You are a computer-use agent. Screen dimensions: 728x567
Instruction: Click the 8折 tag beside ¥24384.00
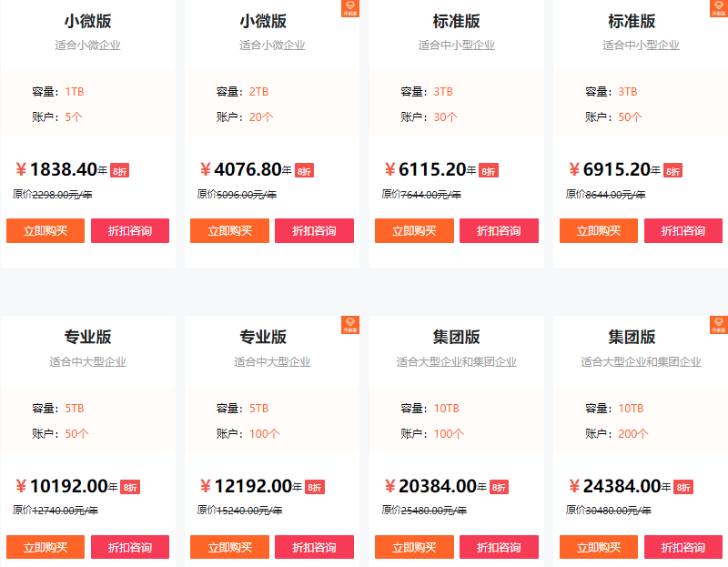coord(682,487)
